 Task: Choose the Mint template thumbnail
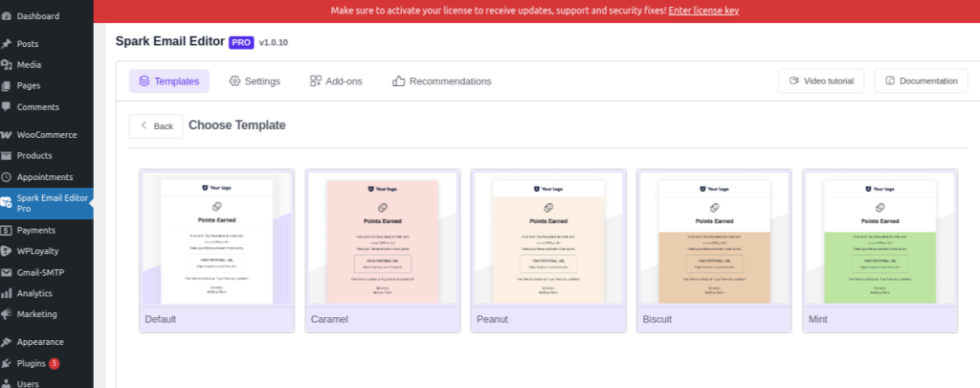coord(880,239)
